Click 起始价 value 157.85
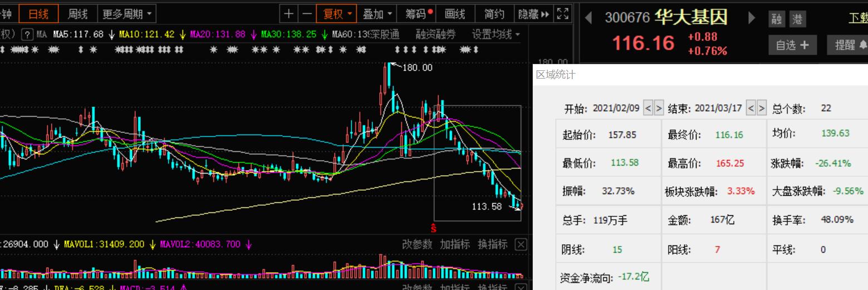This screenshot has height=290, width=868. click(622, 134)
